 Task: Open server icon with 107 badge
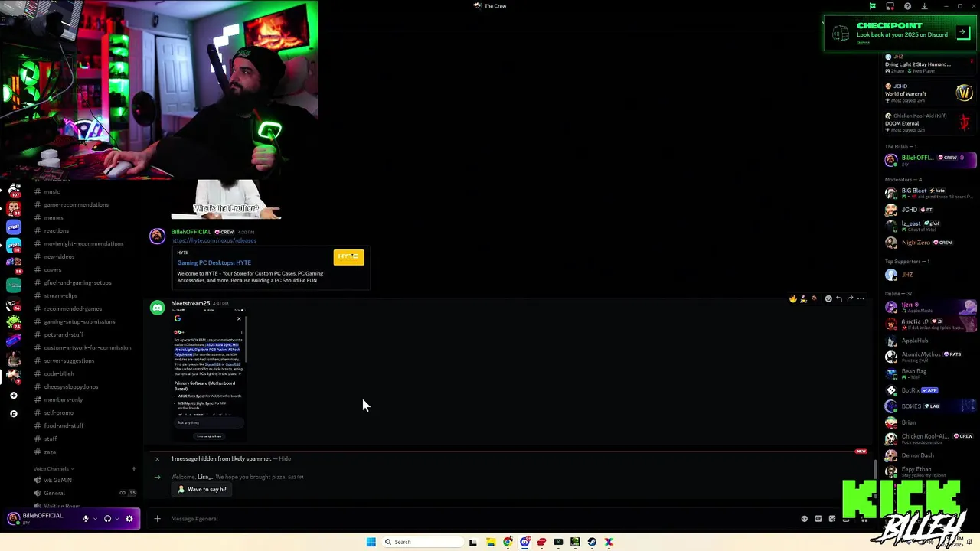click(x=13, y=190)
